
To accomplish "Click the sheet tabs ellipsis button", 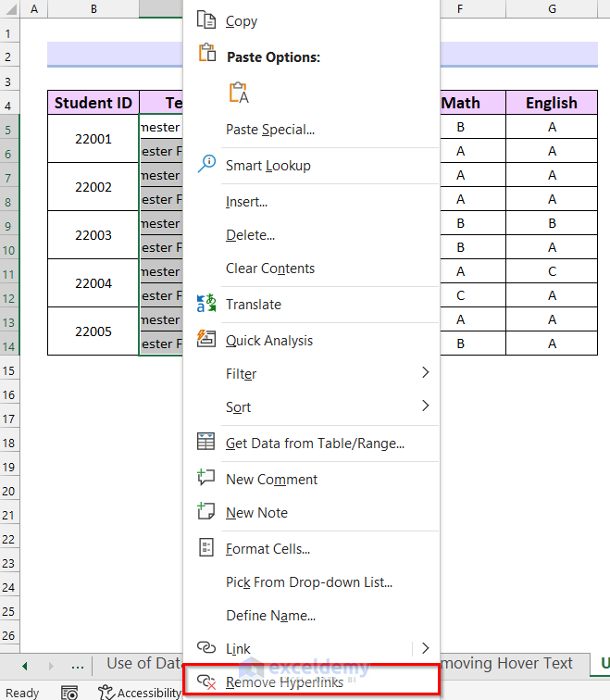I will [x=79, y=665].
